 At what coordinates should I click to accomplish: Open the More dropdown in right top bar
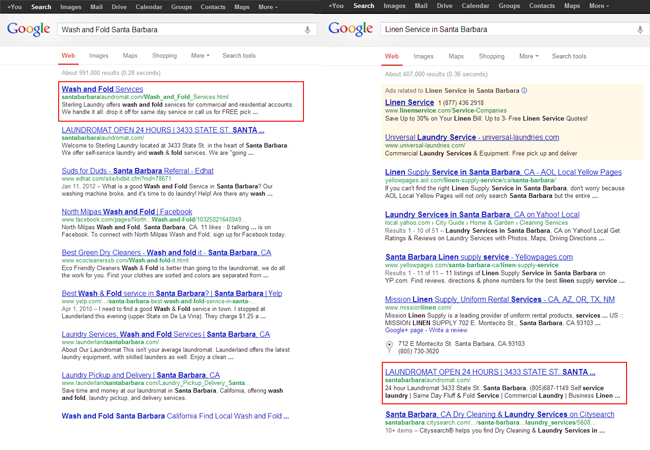(599, 6)
